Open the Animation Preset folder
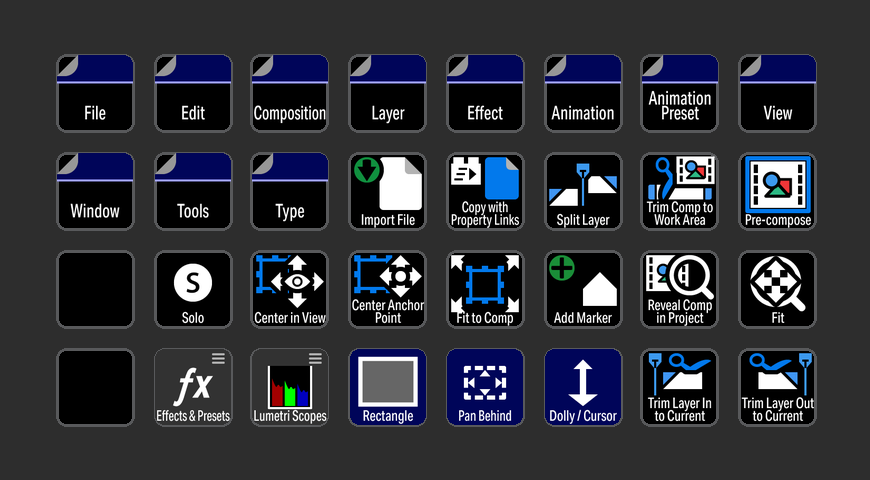 [x=680, y=93]
